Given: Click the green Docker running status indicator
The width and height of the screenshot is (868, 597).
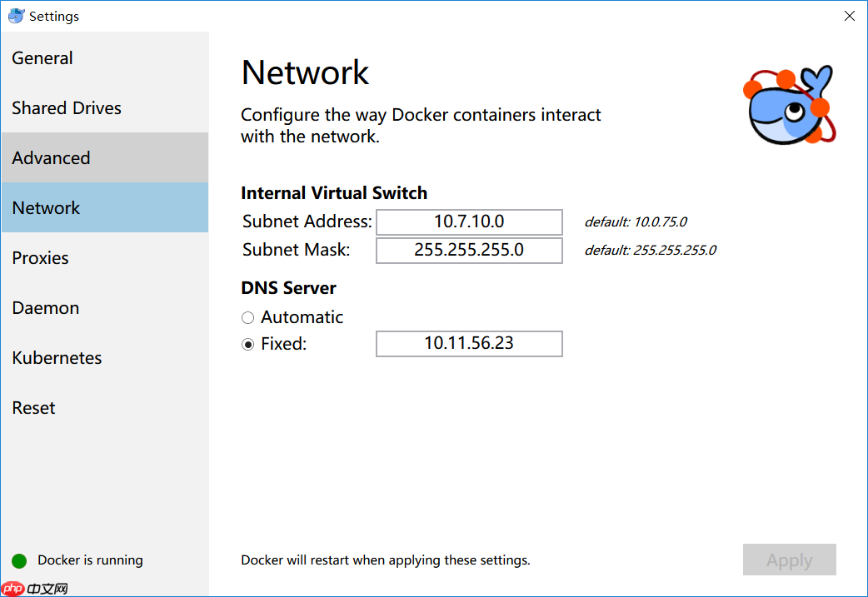Looking at the screenshot, I should (17, 560).
